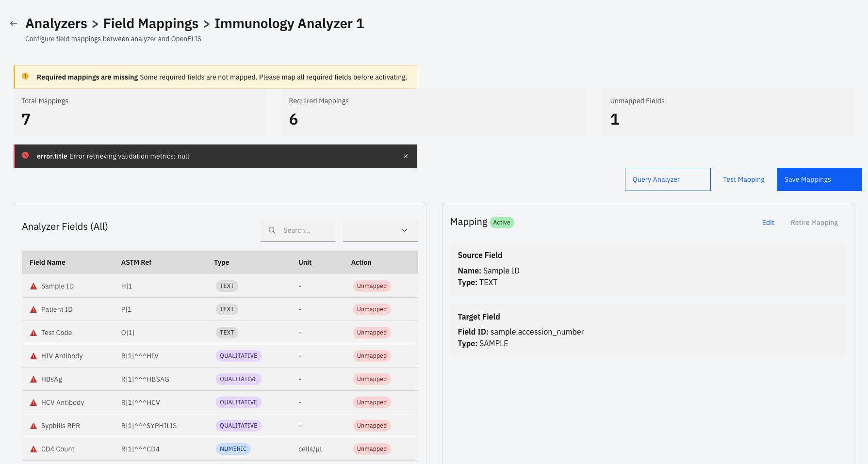Click Unmapped tag for Patient ID
Image resolution: width=868 pixels, height=464 pixels.
click(x=372, y=309)
